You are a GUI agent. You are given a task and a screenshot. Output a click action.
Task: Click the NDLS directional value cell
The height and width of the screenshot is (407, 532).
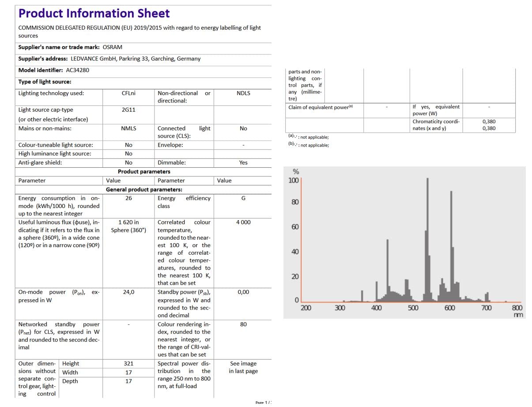coord(243,93)
